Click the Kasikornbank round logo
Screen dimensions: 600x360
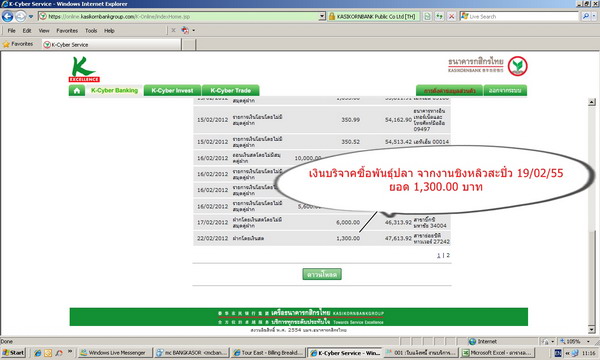point(518,66)
